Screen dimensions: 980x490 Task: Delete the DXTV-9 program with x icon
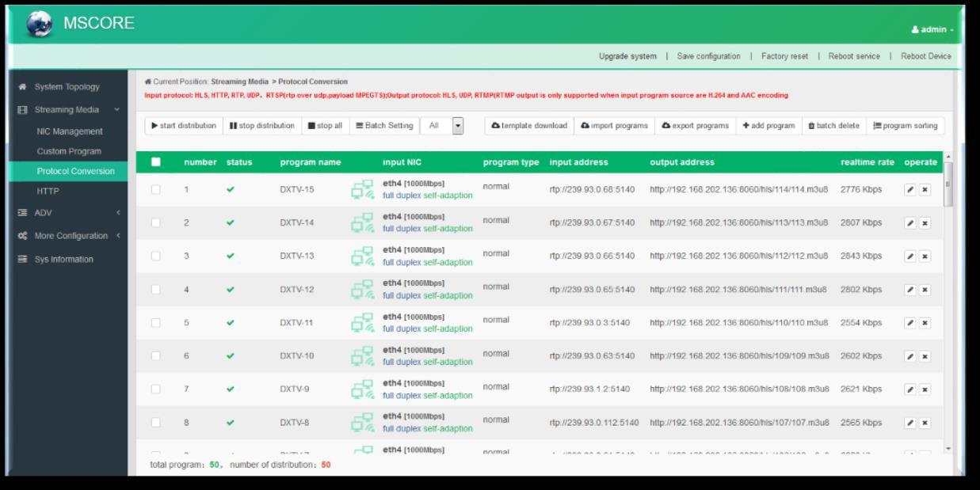tap(925, 389)
